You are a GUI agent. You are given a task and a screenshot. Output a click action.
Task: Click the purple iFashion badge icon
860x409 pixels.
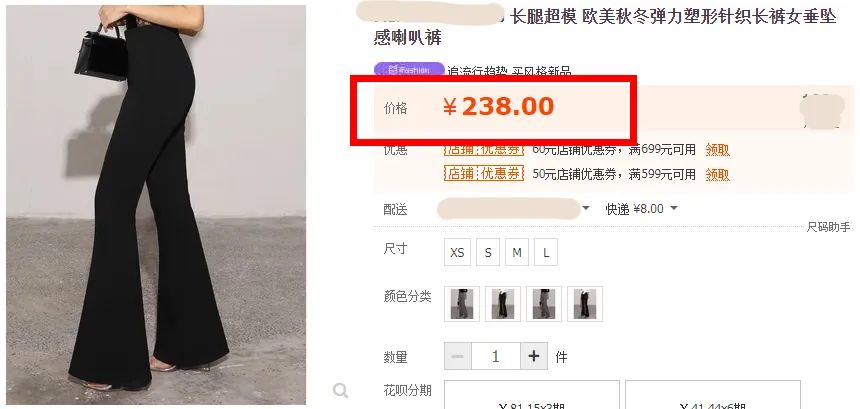(409, 70)
